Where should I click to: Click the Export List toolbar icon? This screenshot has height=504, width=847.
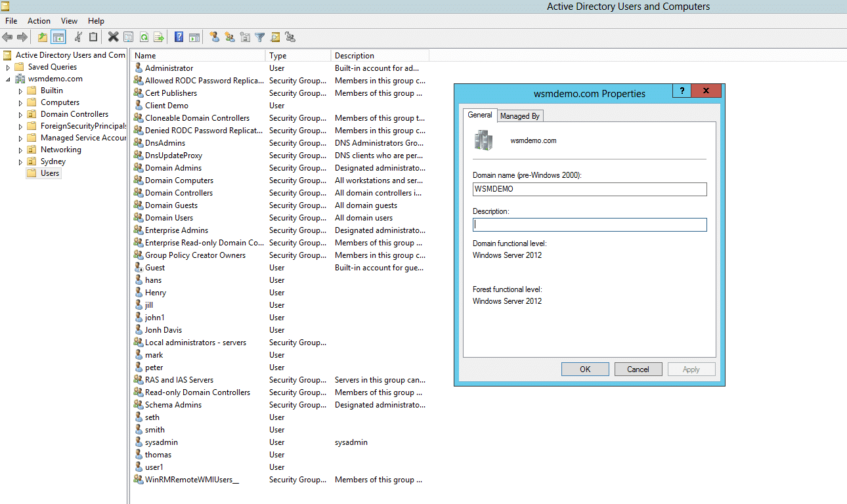159,37
